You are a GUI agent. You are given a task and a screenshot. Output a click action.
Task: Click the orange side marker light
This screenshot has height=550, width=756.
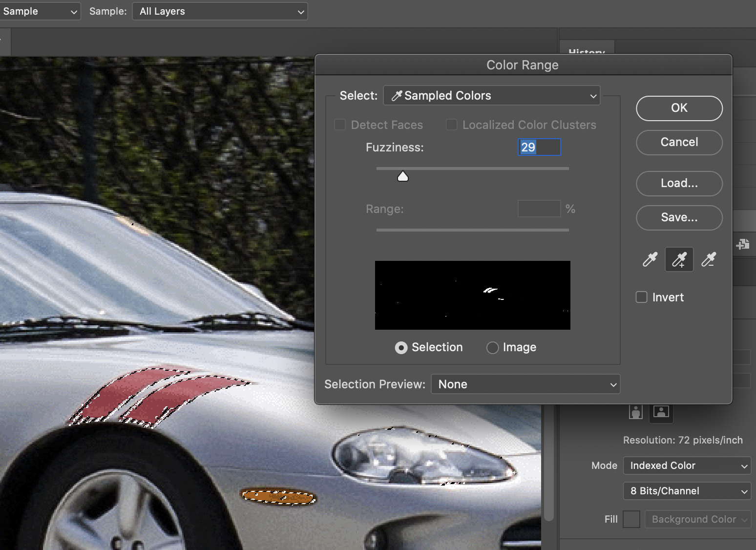click(x=279, y=497)
